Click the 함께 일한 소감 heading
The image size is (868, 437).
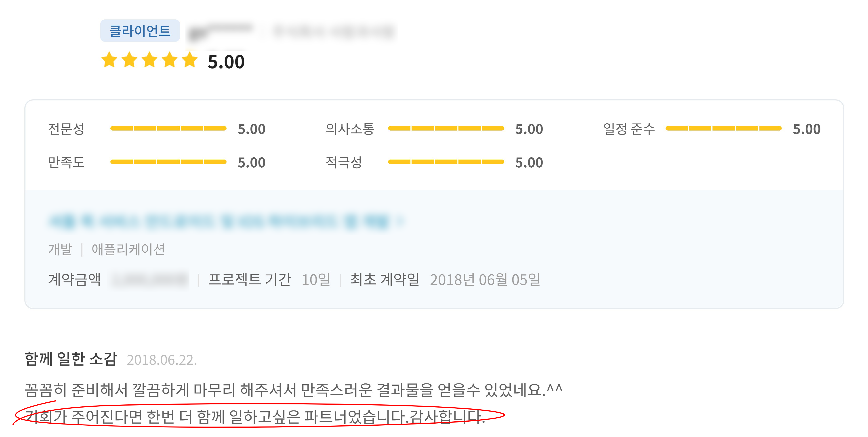71,359
